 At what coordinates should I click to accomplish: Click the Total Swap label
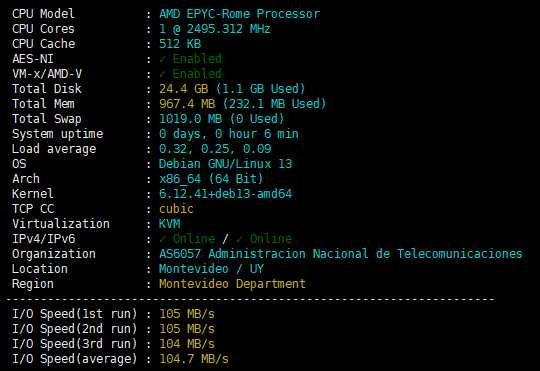point(47,119)
